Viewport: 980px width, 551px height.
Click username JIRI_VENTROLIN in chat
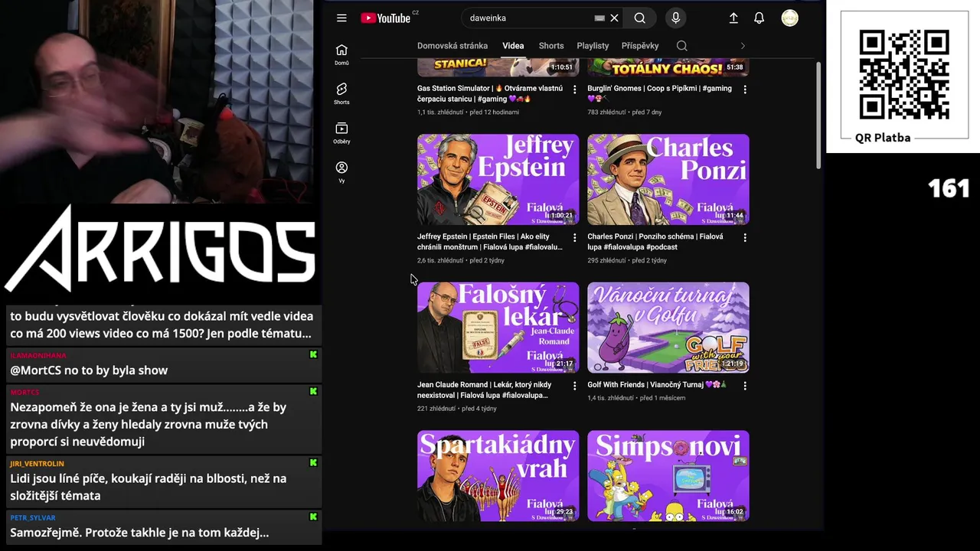(x=37, y=463)
